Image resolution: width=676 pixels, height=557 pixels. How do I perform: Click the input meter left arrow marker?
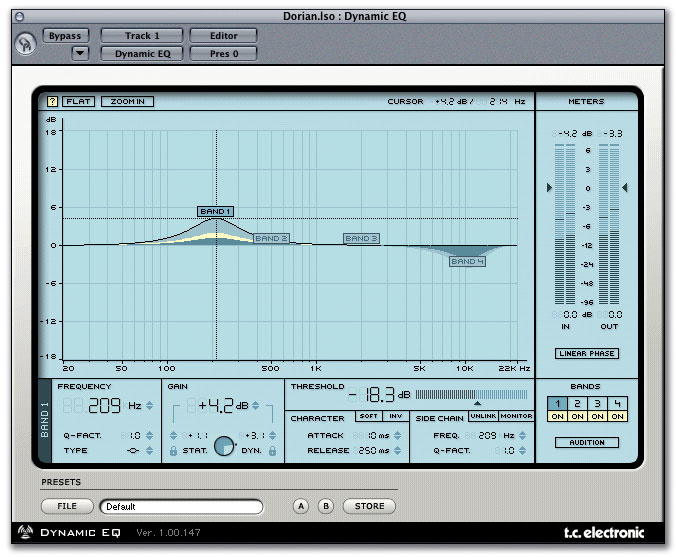point(547,187)
